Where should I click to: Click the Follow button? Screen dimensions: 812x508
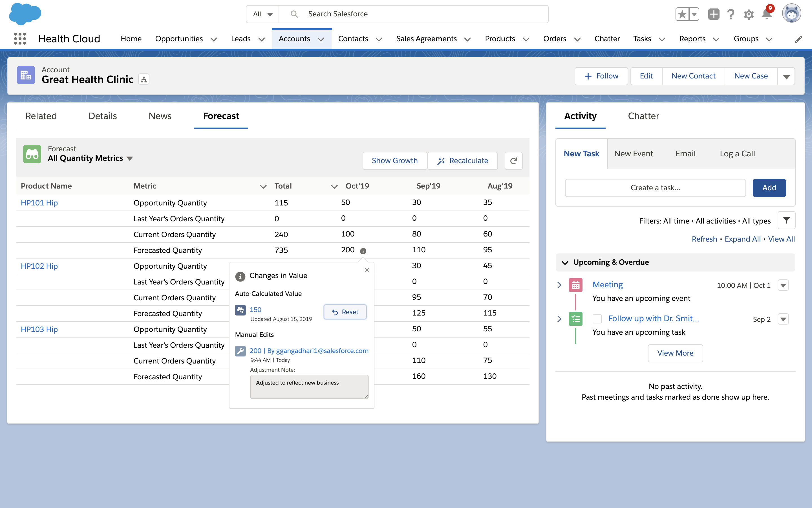(x=601, y=76)
